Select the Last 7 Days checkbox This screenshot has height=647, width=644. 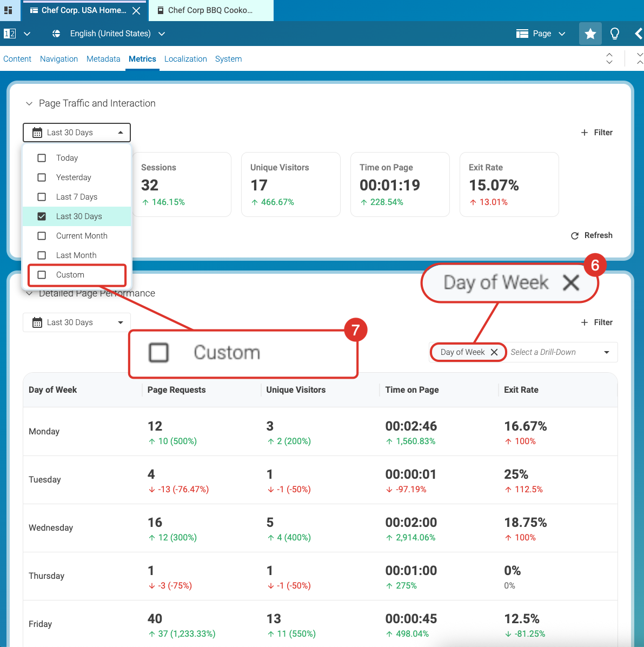pyautogui.click(x=42, y=197)
